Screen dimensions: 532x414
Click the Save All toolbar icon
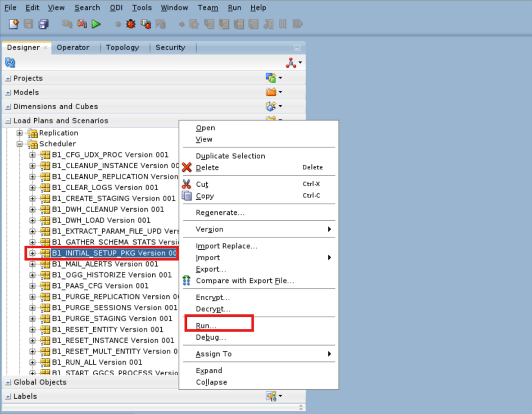[x=44, y=24]
